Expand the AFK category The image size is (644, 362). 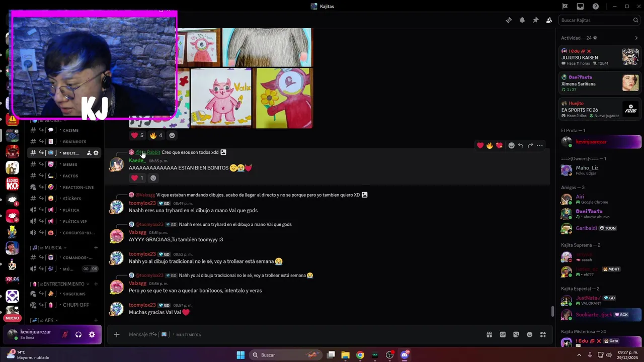44,320
